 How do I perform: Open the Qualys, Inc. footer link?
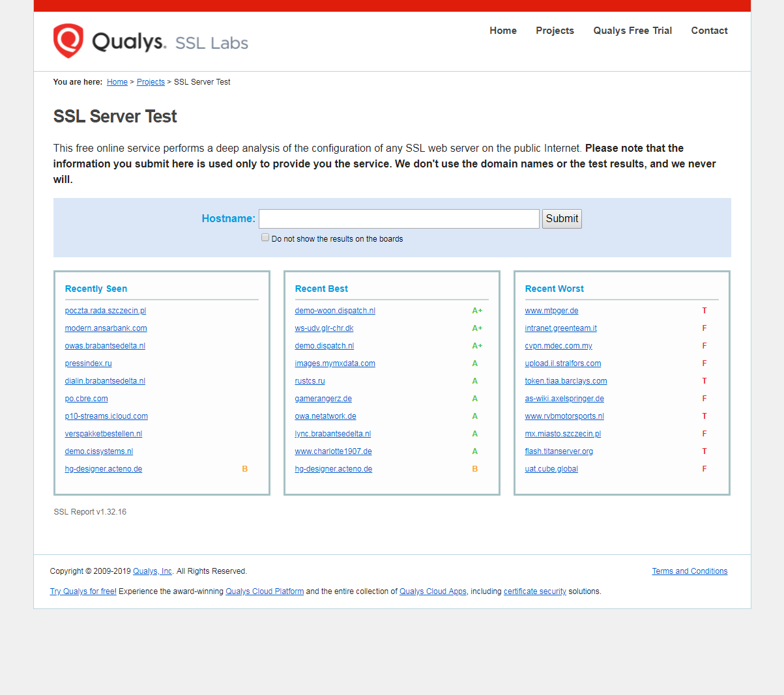click(x=153, y=571)
